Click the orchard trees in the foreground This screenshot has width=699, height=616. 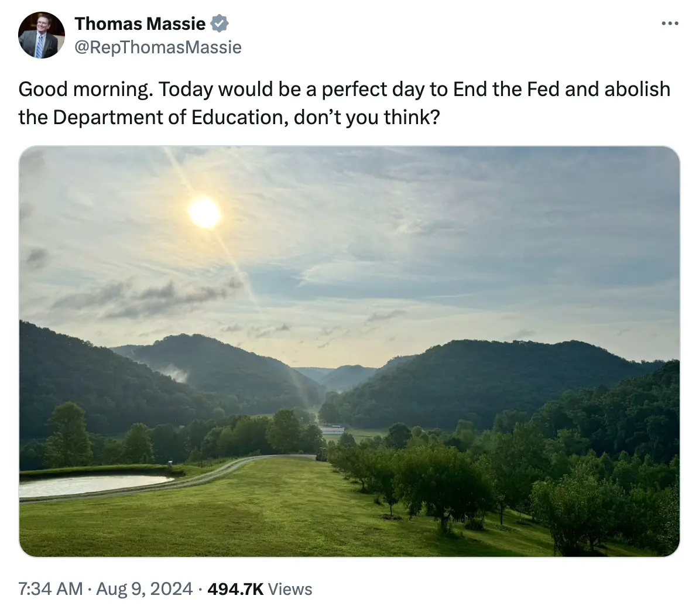pos(445,486)
